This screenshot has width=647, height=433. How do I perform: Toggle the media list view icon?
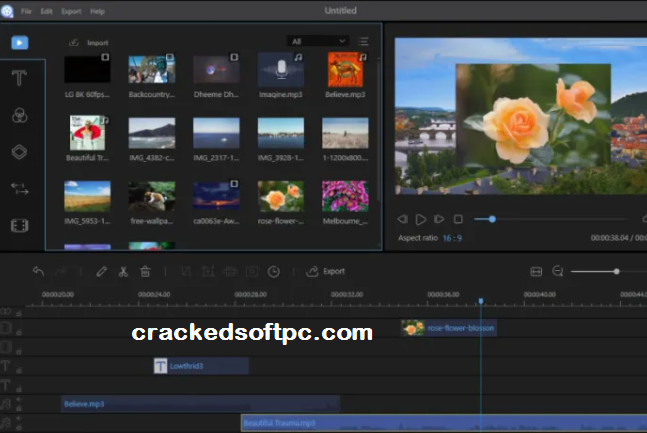[364, 41]
